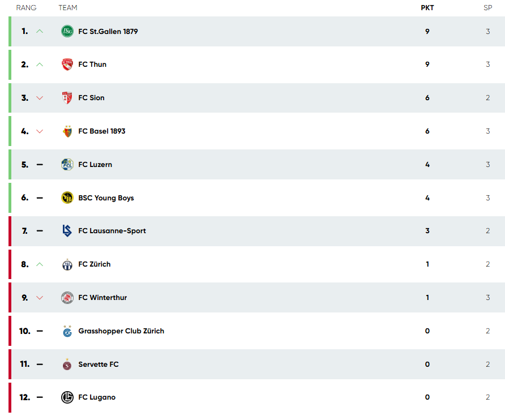Select the BSC Young Boys team name
Screen dimensions: 505x420
106,198
